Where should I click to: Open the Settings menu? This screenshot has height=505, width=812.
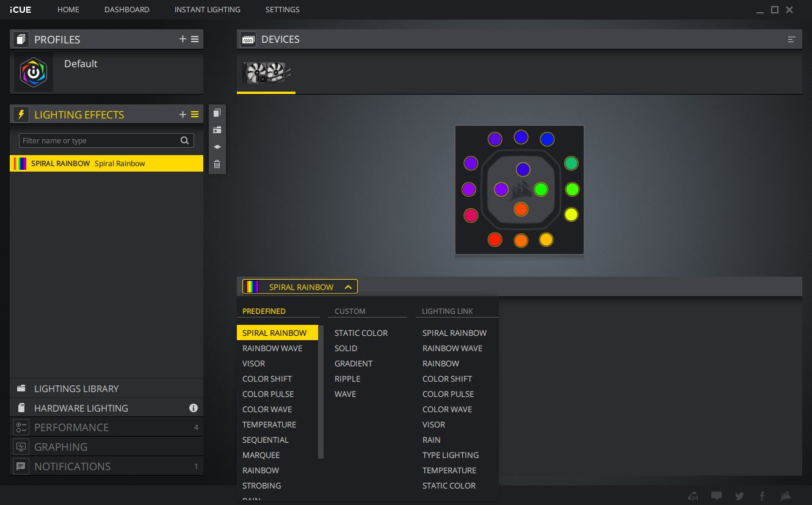(283, 10)
